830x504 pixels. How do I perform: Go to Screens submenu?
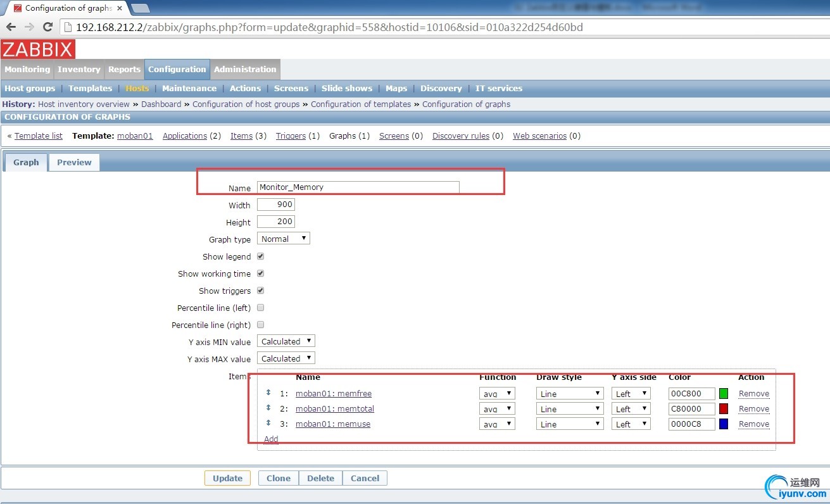(x=291, y=88)
